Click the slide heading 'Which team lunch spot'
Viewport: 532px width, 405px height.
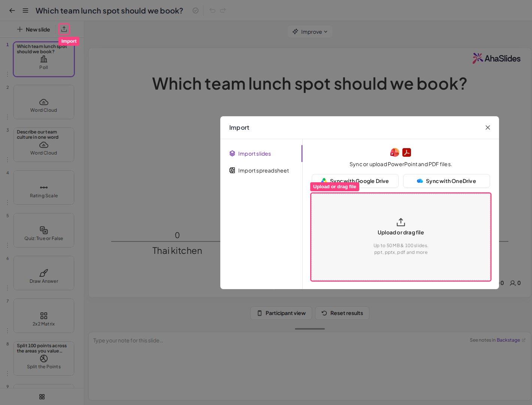(309, 84)
